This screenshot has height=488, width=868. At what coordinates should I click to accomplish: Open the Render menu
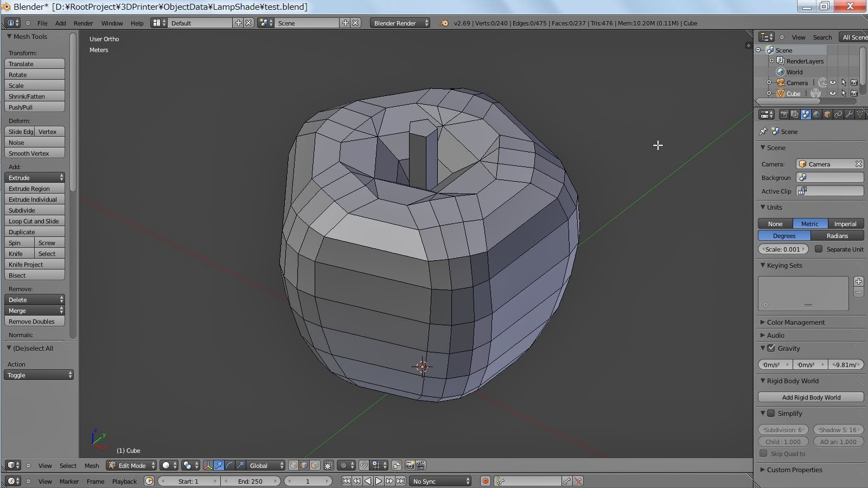(x=83, y=23)
